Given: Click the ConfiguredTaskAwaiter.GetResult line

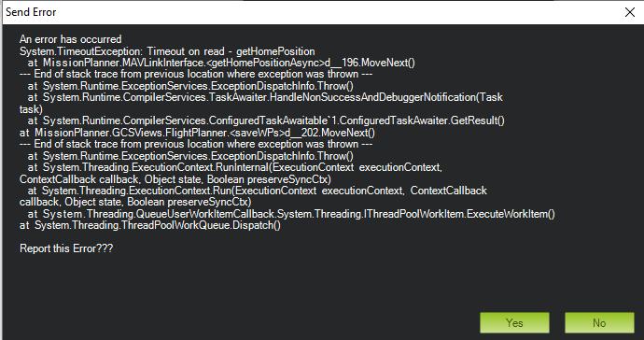Looking at the screenshot, I should coord(266,120).
